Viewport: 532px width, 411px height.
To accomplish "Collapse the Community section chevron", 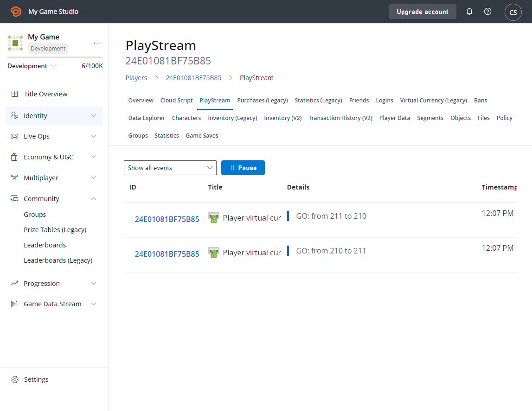I will [94, 199].
